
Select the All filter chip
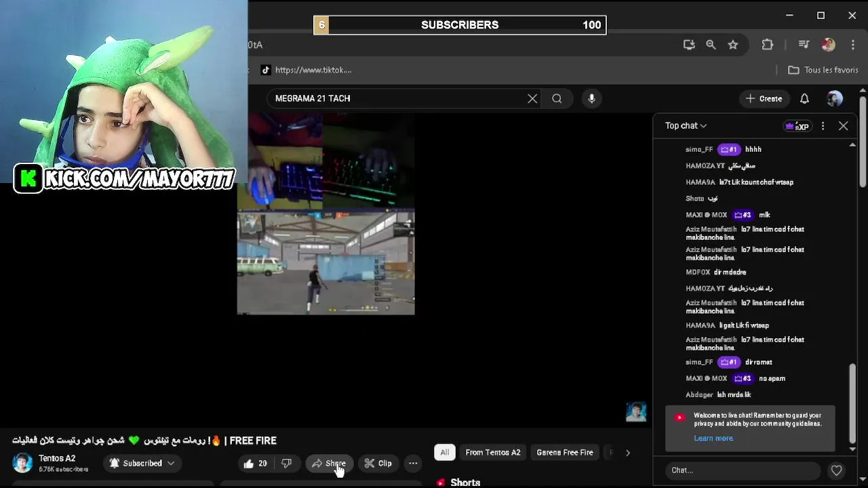445,453
